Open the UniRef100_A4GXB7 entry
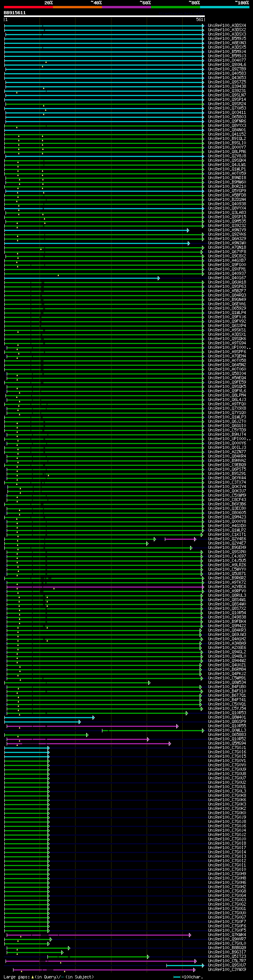The image size is (253, 980). pyautogui.click(x=227, y=260)
